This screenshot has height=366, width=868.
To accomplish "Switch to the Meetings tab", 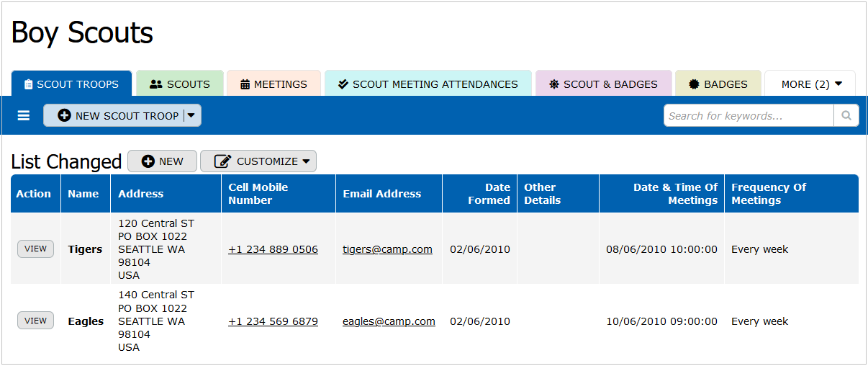I will click(273, 84).
